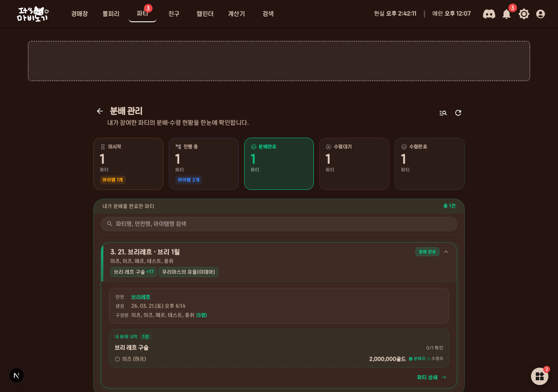558x392 pixels.
Task: Select the 수령대기 status card
Action: [x=354, y=164]
